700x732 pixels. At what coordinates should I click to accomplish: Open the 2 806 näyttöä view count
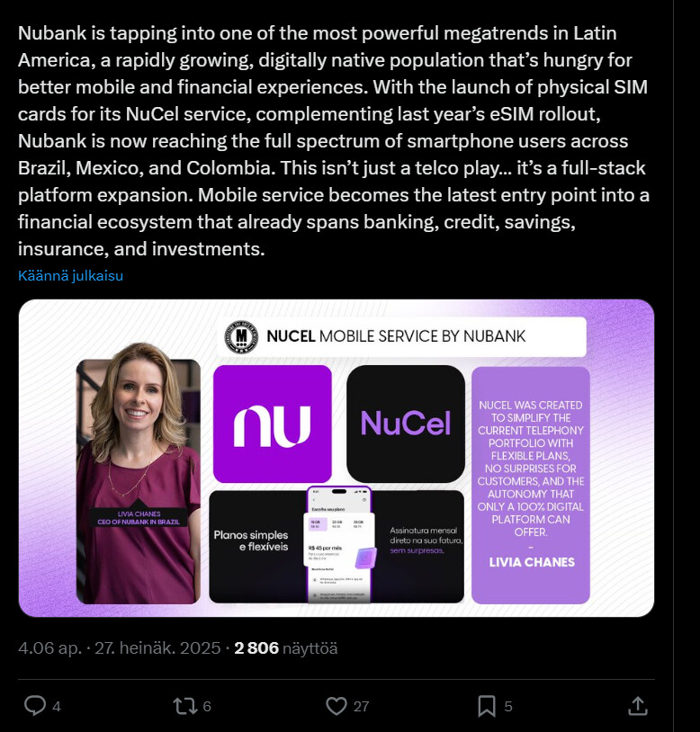coord(286,647)
